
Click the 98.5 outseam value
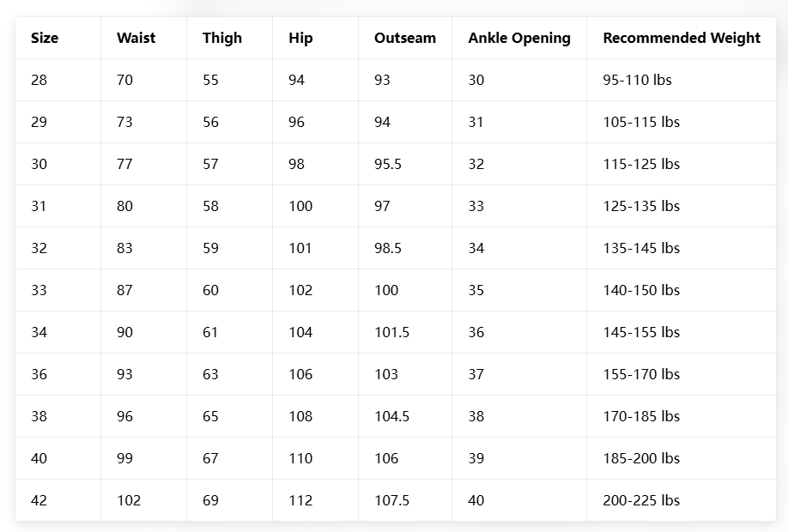tap(387, 248)
